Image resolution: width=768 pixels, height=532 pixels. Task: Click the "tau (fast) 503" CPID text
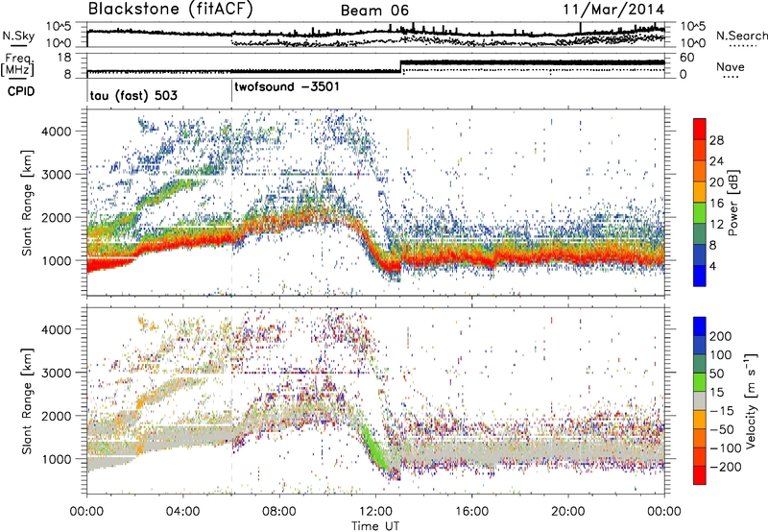pyautogui.click(x=133, y=95)
